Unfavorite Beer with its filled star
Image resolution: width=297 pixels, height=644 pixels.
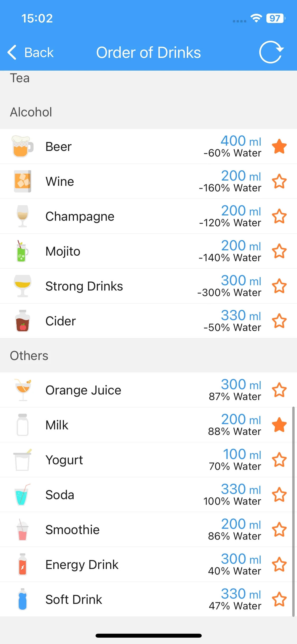(x=279, y=146)
